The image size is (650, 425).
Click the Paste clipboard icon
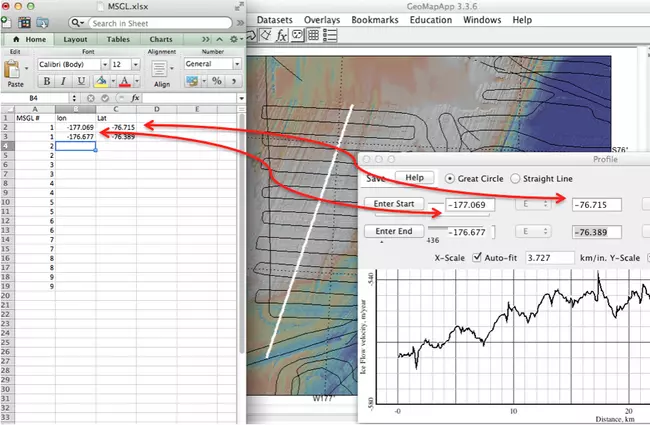click(x=13, y=72)
